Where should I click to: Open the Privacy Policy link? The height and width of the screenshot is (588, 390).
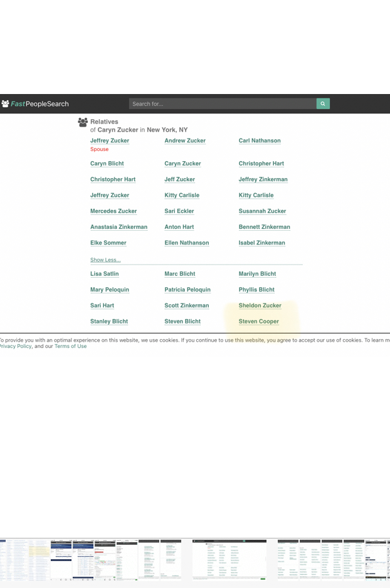(x=16, y=346)
